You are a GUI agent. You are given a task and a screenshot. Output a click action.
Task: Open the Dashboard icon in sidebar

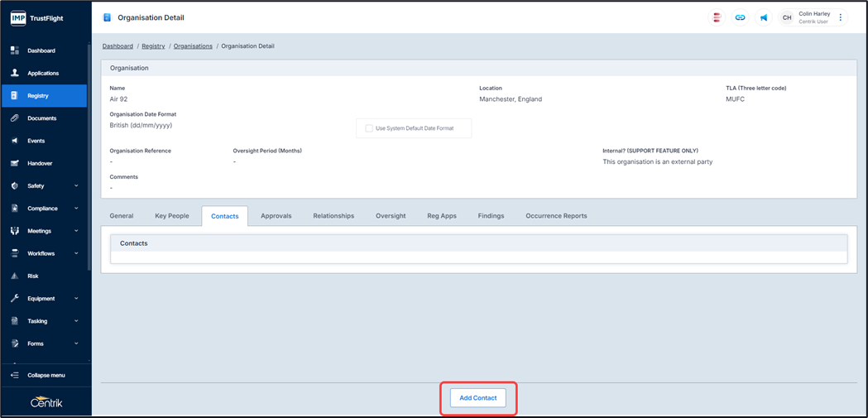point(15,50)
